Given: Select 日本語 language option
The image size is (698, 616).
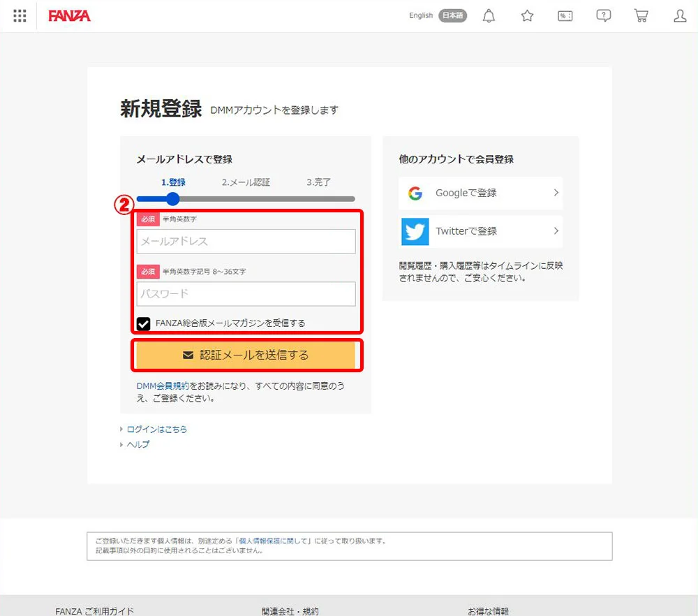Looking at the screenshot, I should coord(452,15).
